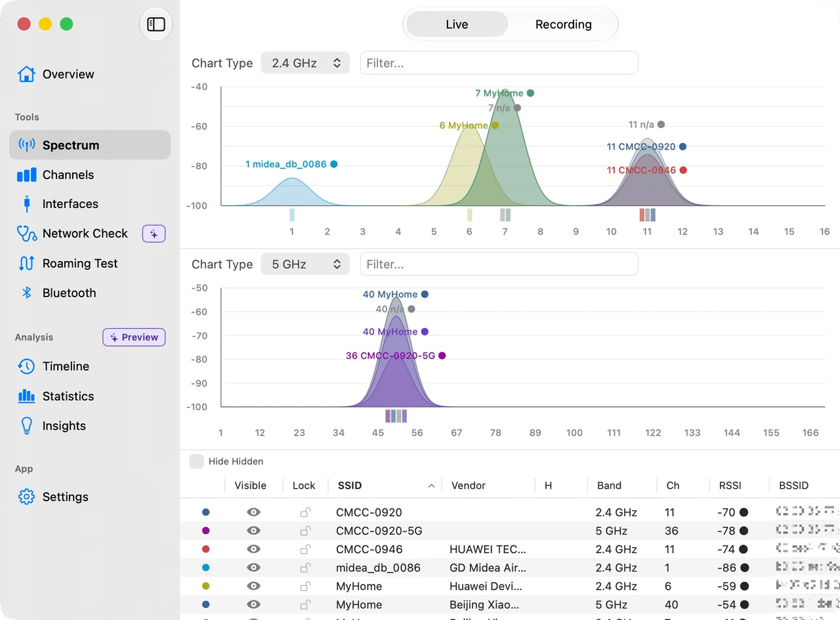Open Timeline clock icon
Image resolution: width=840 pixels, height=620 pixels.
[26, 366]
